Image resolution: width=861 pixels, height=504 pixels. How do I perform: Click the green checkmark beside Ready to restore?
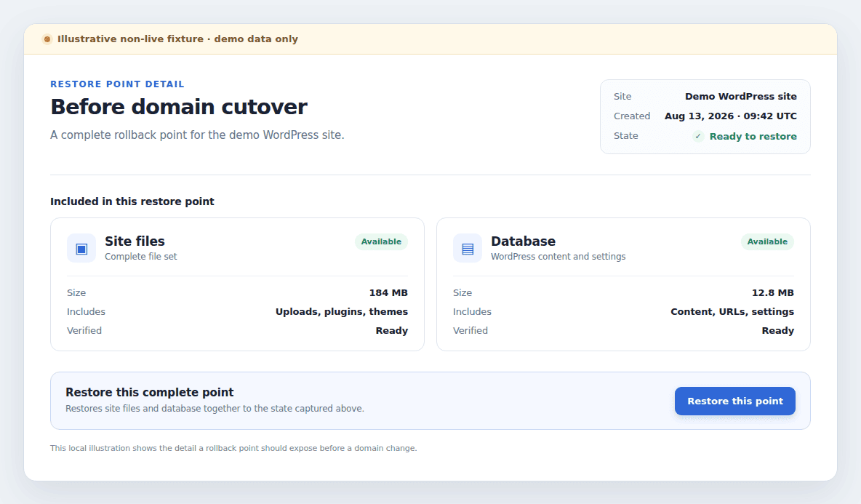pyautogui.click(x=698, y=136)
